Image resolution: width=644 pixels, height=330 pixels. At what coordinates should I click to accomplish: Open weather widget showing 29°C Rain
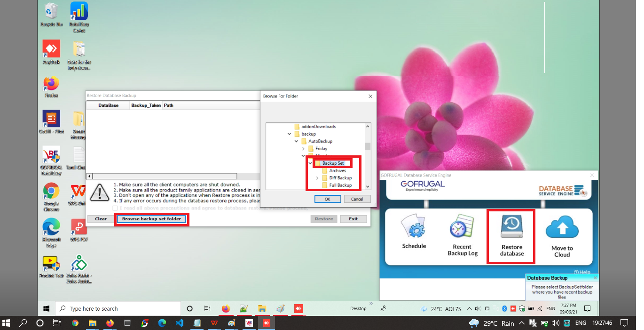point(491,323)
